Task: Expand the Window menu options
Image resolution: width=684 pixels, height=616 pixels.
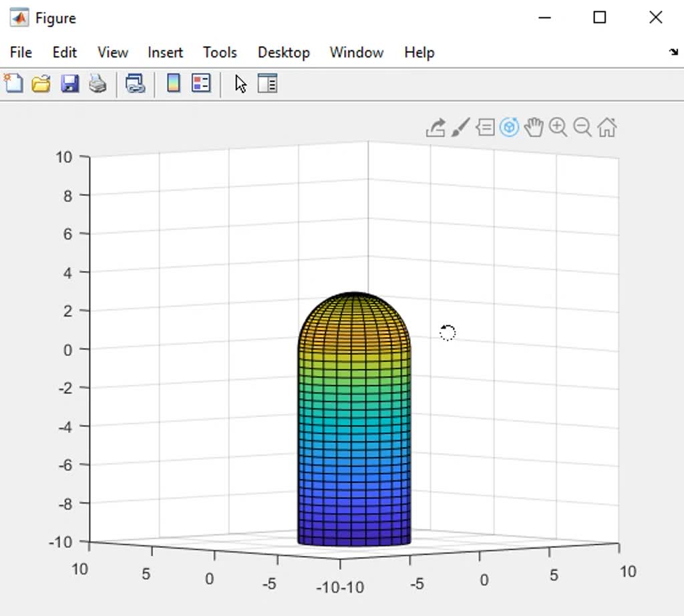Action: pos(356,52)
